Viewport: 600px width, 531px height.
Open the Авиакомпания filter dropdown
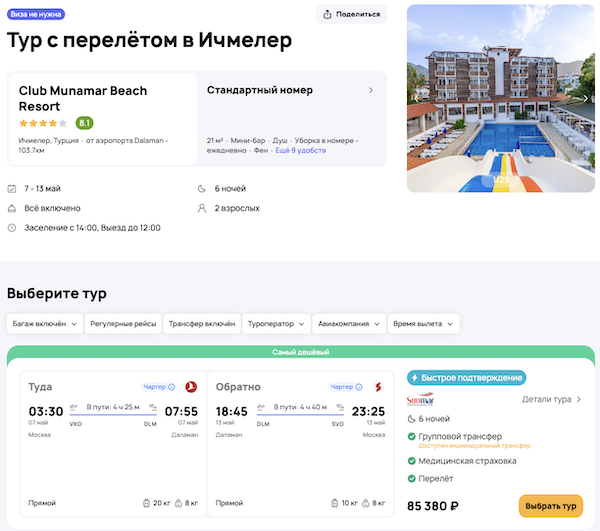351,324
